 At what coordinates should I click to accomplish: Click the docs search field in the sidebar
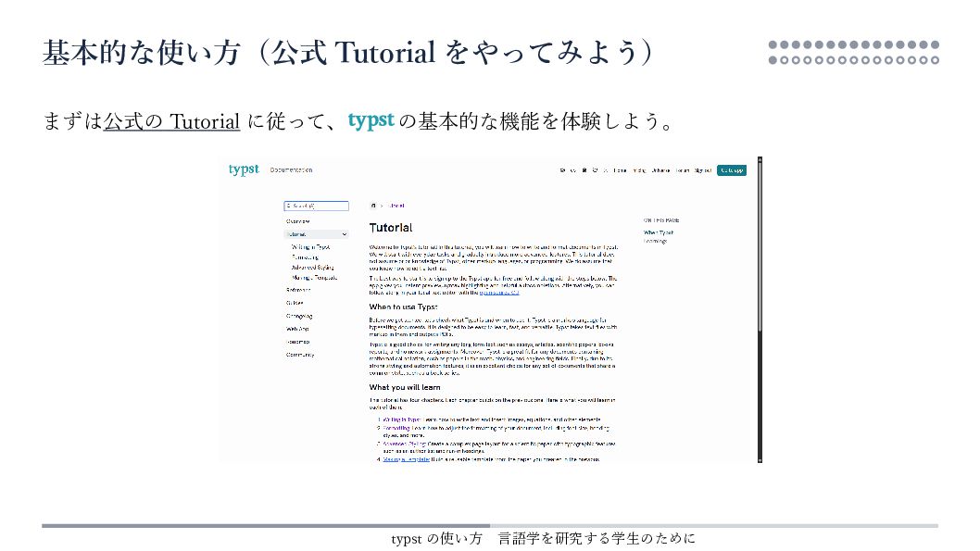[x=316, y=206]
